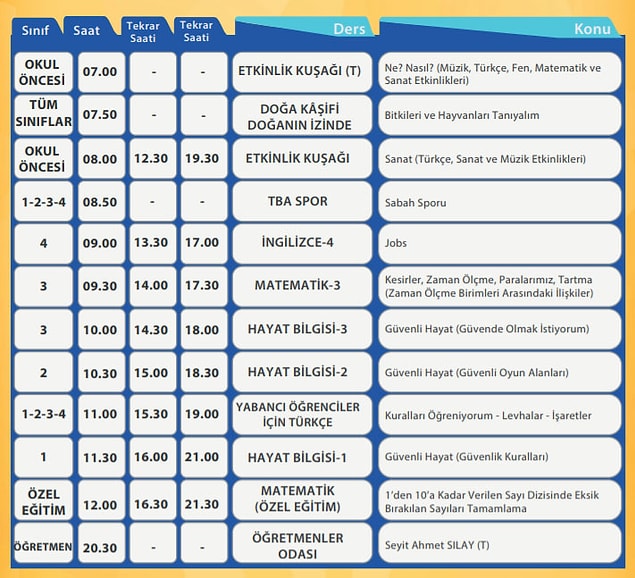The width and height of the screenshot is (635, 578).
Task: Click the 10.30 time cell
Action: (101, 372)
